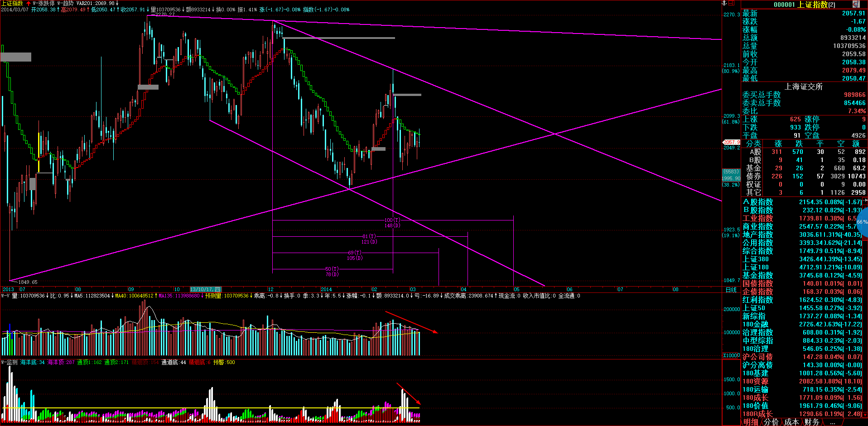Click the W-趋势 indicator label
Image resolution: width=868 pixels, height=426 pixels.
[65, 3]
